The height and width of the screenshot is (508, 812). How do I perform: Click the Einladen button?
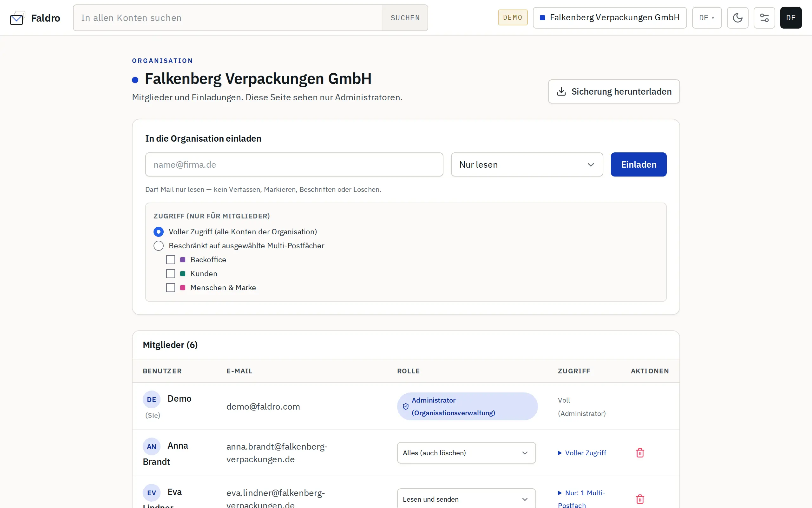click(638, 165)
